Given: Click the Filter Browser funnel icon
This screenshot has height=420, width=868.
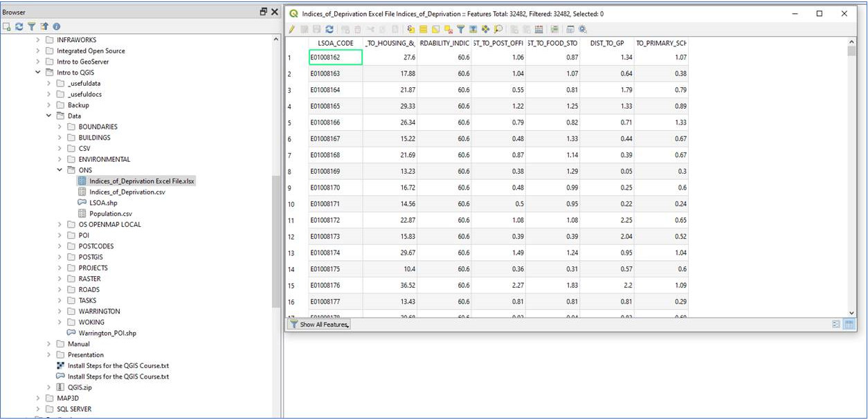Looking at the screenshot, I should (32, 26).
